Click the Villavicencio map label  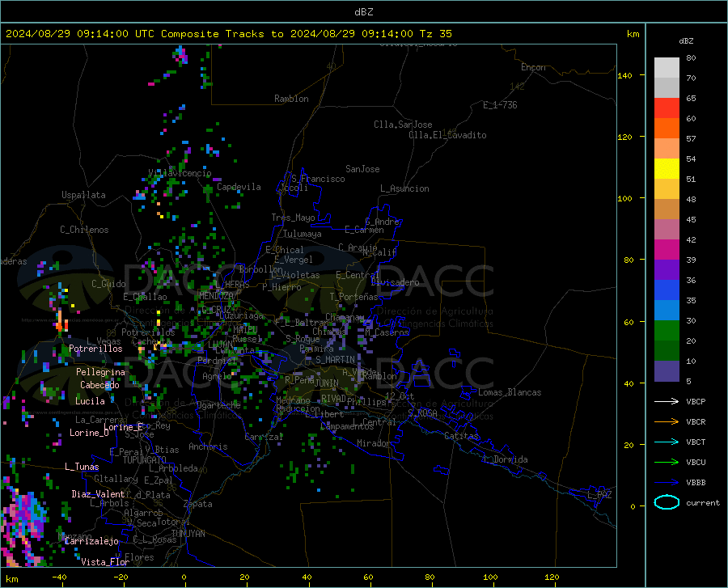pos(180,173)
